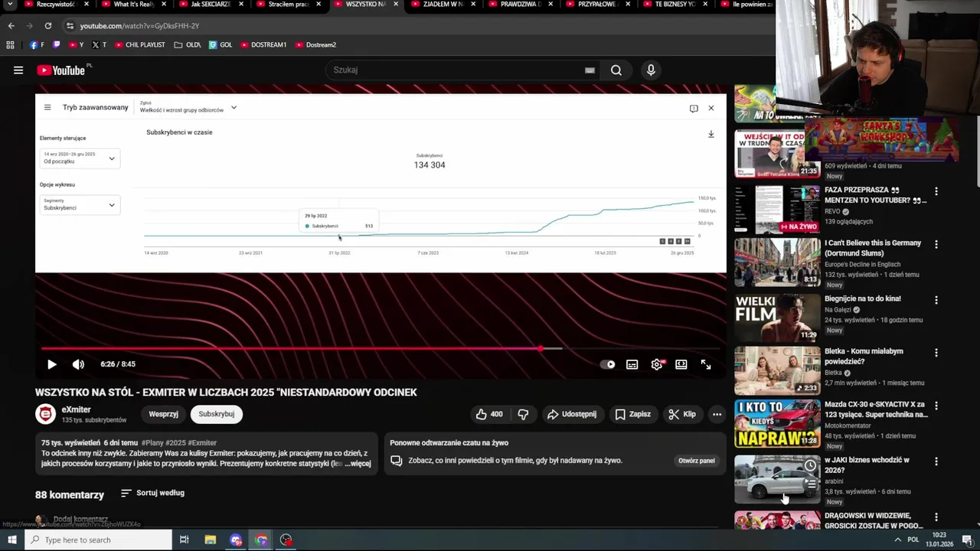Open the Chrome tab search chevron
This screenshot has height=551, width=980.
tap(10, 5)
